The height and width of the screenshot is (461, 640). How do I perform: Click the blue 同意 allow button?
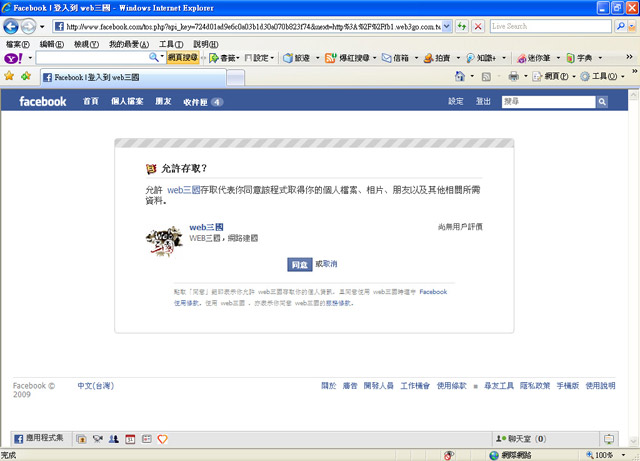pos(300,265)
